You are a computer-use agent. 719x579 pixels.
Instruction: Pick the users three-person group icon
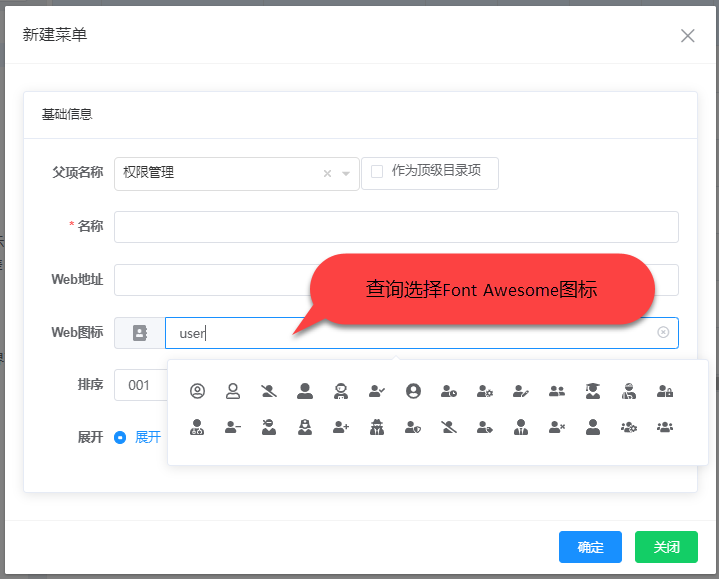665,427
